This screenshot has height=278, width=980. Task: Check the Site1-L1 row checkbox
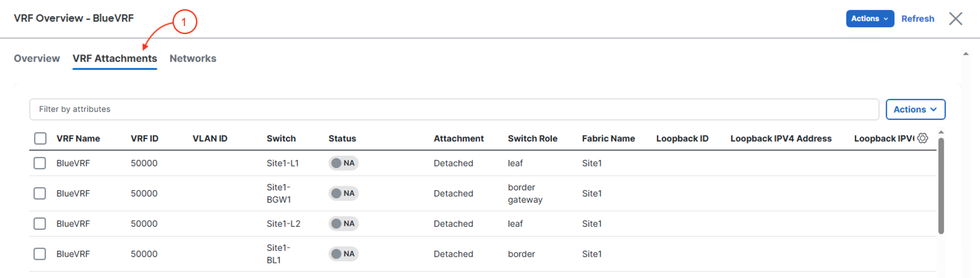click(x=40, y=163)
